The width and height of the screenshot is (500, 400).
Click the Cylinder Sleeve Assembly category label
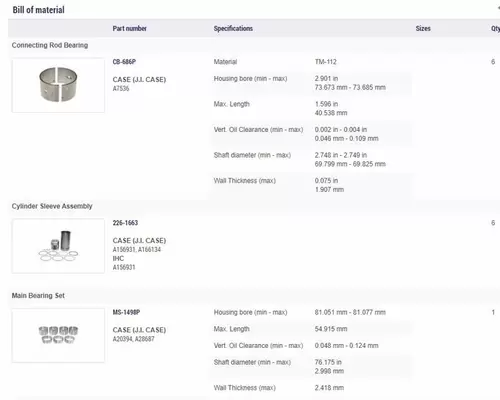pyautogui.click(x=52, y=206)
